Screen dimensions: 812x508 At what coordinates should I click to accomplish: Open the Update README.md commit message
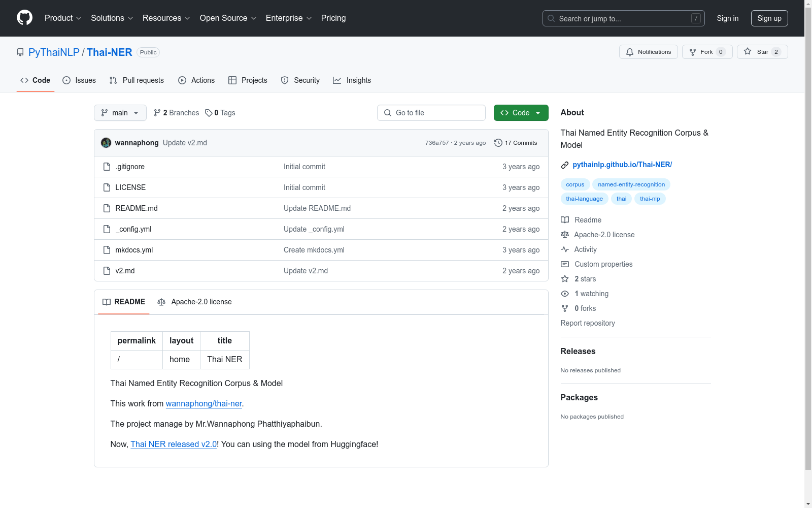click(x=317, y=208)
